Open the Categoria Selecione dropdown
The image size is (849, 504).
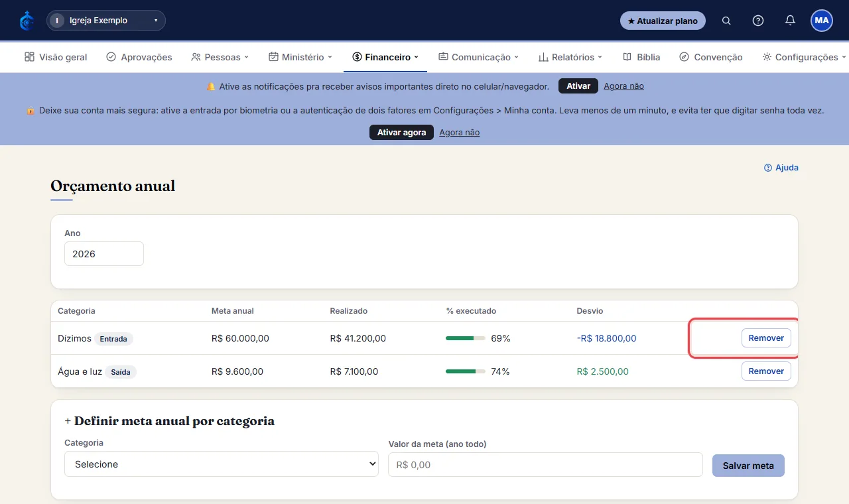click(222, 464)
